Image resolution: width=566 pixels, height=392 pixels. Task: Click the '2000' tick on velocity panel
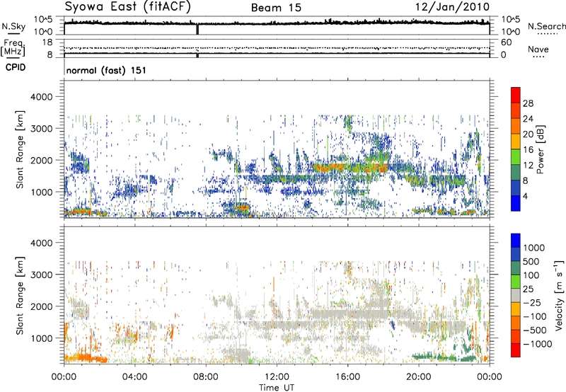click(42, 306)
